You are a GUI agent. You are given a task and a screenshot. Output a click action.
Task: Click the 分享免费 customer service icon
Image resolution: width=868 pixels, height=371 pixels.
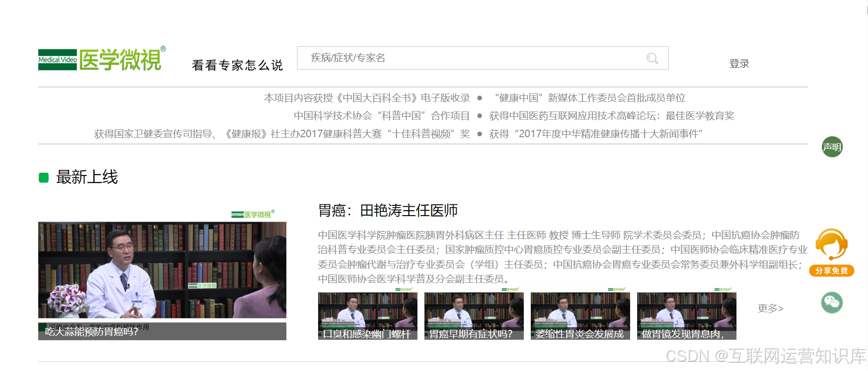(x=832, y=252)
